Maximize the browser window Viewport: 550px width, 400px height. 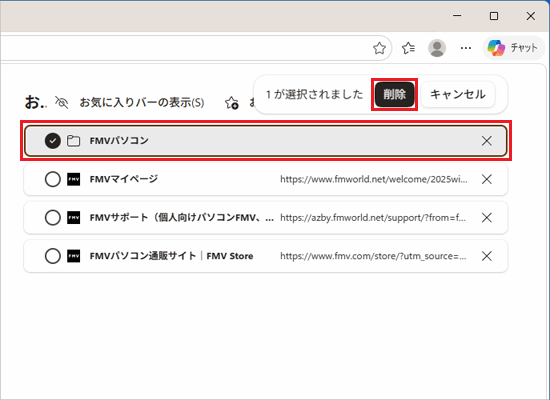click(494, 16)
